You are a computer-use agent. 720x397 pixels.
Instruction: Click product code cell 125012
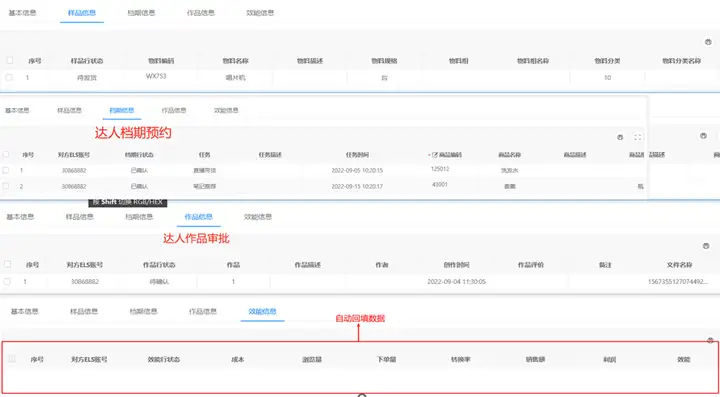[440, 169]
